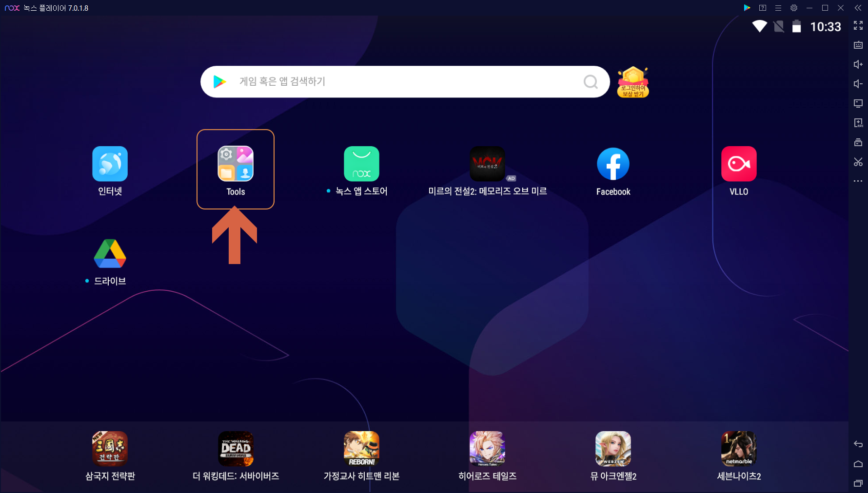
Task: Open the 세븐나이츠2 game
Action: coord(739,449)
